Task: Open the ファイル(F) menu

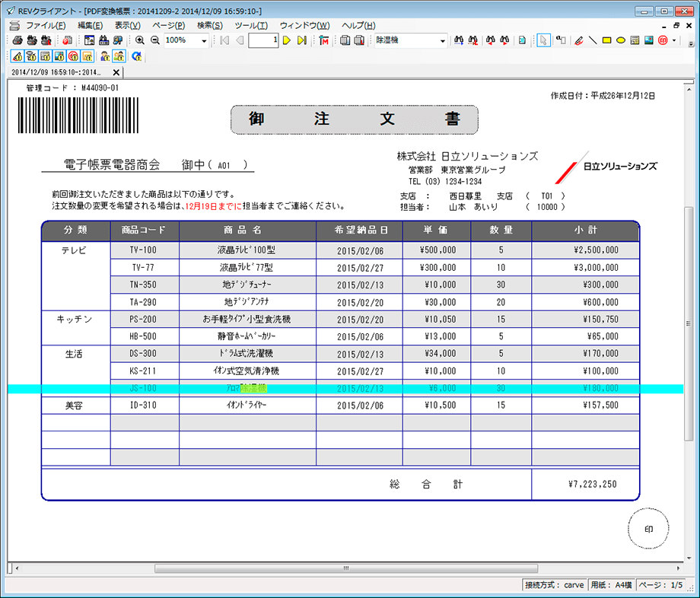Action: click(x=45, y=25)
